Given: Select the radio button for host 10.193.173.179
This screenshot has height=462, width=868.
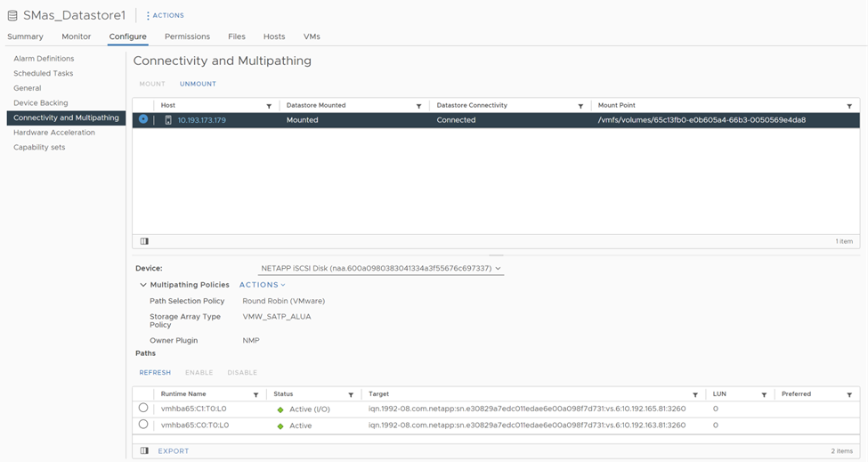Looking at the screenshot, I should (x=143, y=119).
